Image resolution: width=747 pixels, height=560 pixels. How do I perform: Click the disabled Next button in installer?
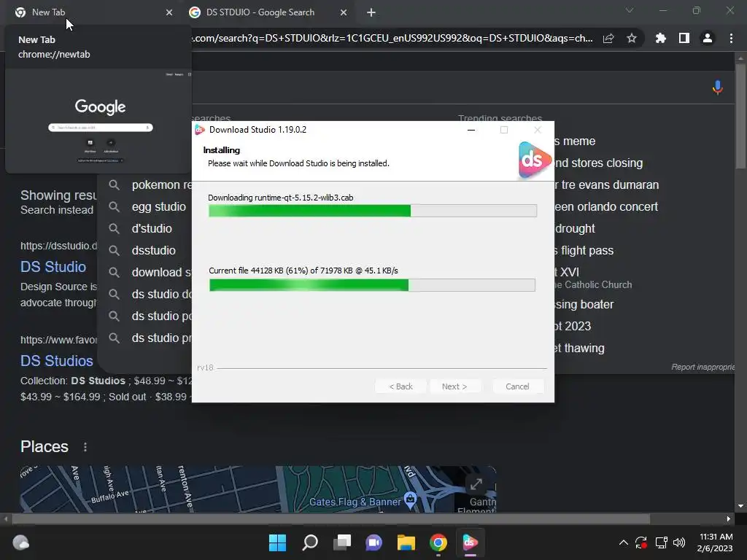click(454, 386)
